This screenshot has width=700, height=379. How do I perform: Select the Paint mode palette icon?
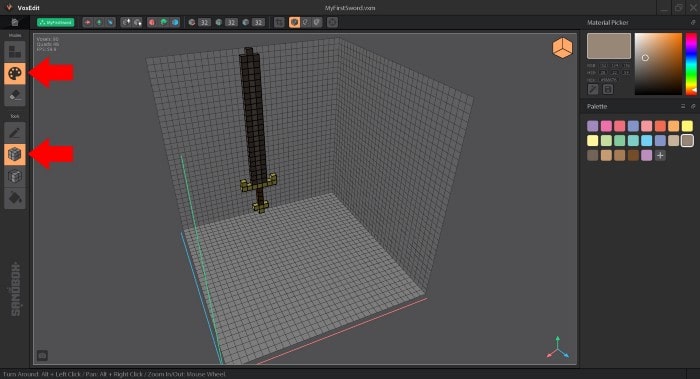click(15, 73)
